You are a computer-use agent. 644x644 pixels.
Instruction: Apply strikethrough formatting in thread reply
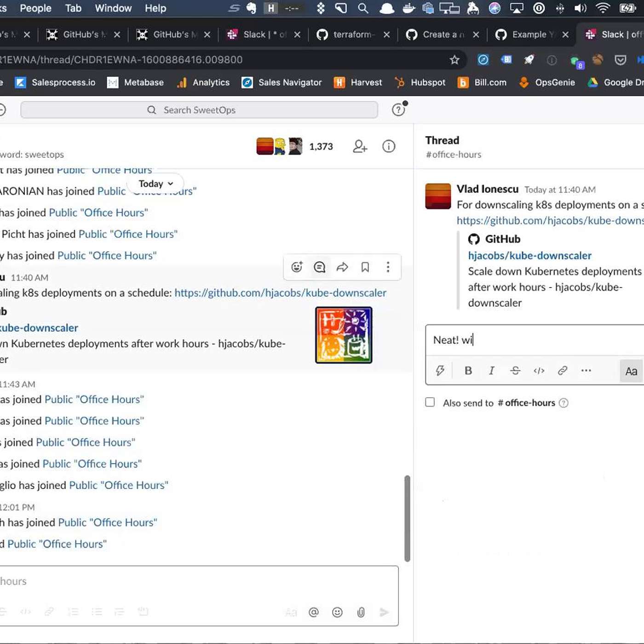515,371
